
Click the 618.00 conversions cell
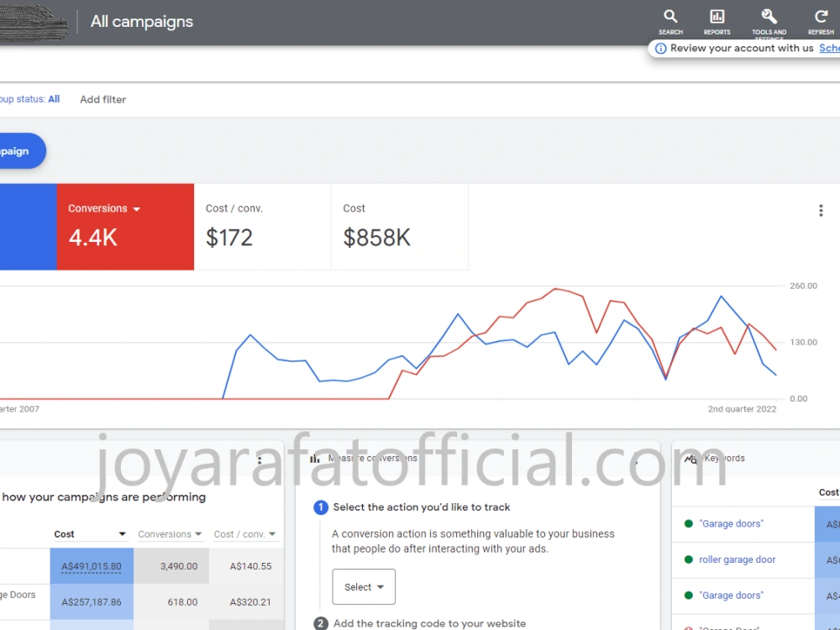[x=171, y=602]
